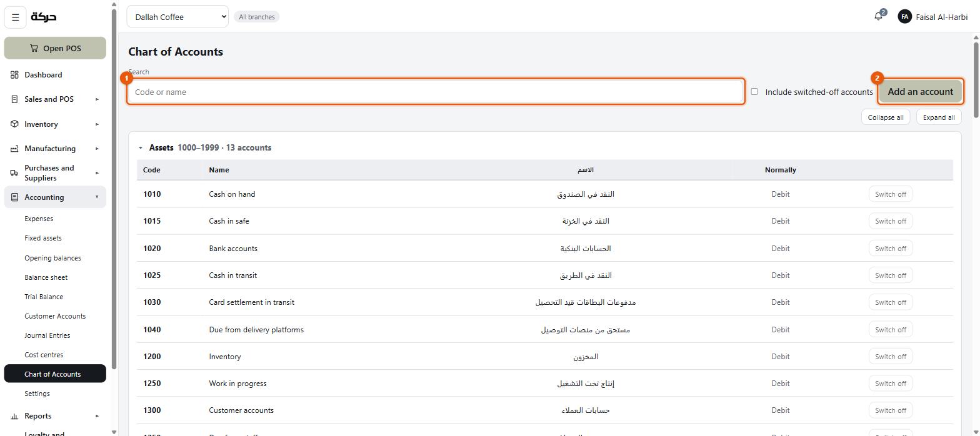This screenshot has height=436, width=980.
Task: Go to Customer Accounts
Action: pyautogui.click(x=55, y=316)
